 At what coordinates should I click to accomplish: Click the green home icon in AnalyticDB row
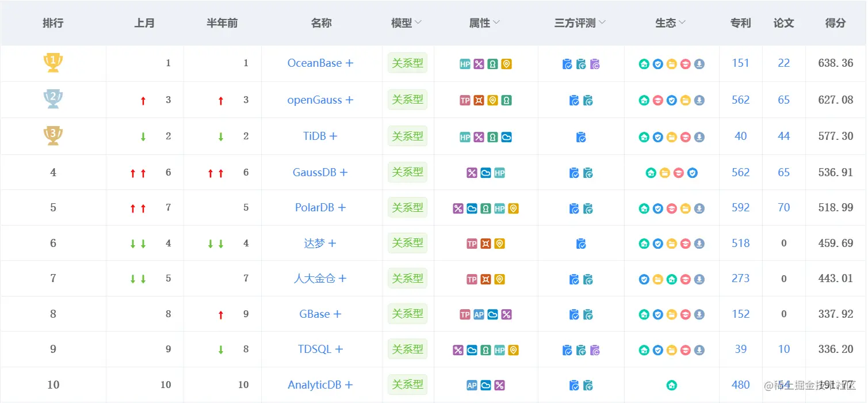[671, 386]
